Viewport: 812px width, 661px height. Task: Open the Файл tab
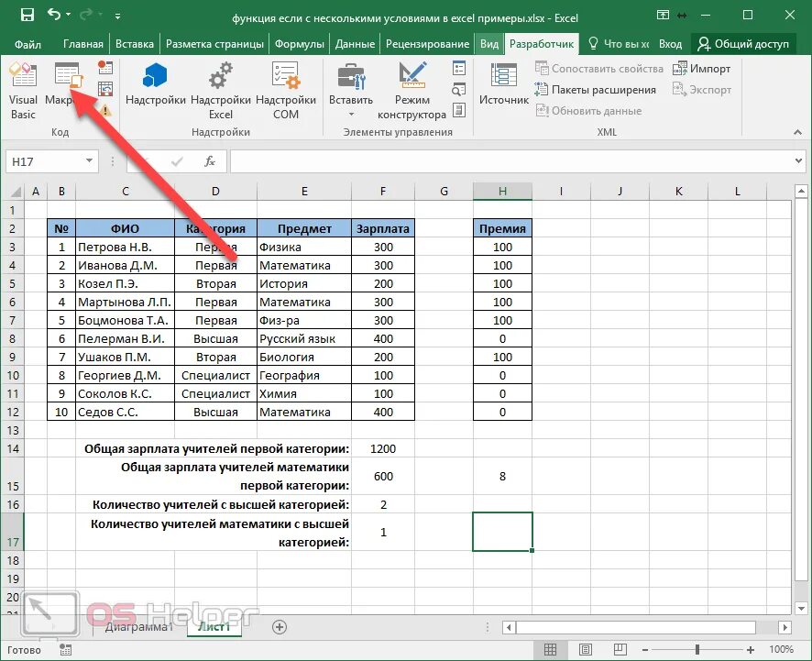coord(27,44)
